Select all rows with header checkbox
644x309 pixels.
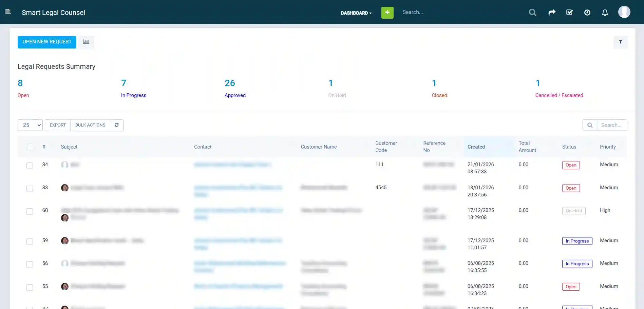coord(30,147)
